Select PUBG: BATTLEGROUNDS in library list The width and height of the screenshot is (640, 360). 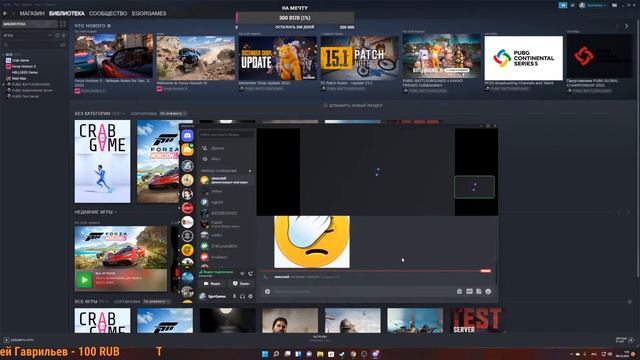(31, 84)
